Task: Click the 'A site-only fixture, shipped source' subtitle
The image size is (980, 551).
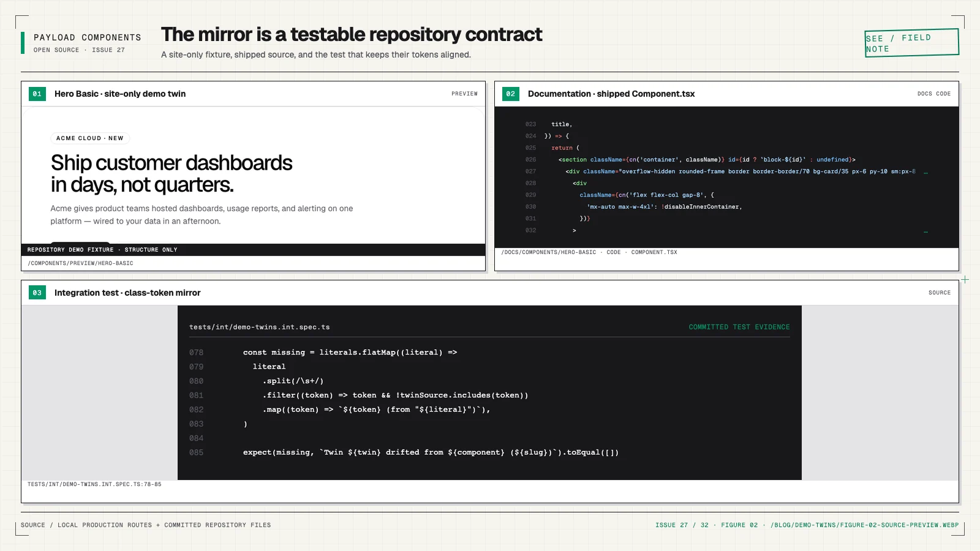Action: (316, 54)
